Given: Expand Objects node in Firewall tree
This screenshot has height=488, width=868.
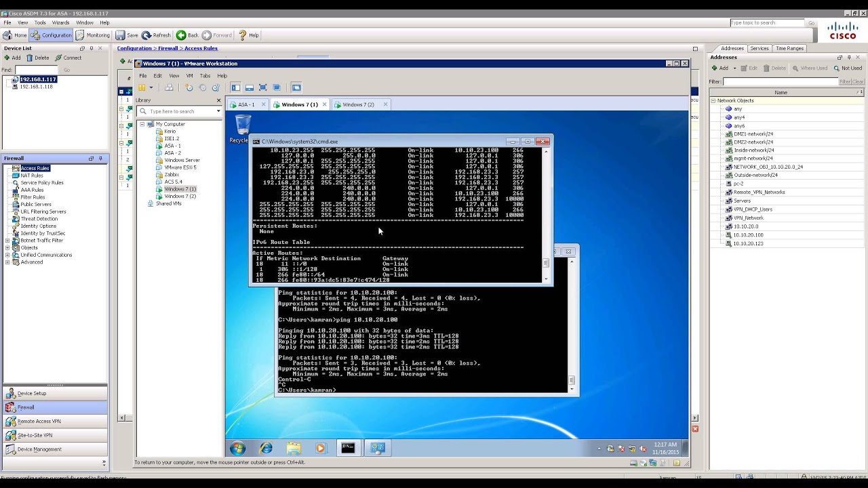Looking at the screenshot, I should [7, 248].
